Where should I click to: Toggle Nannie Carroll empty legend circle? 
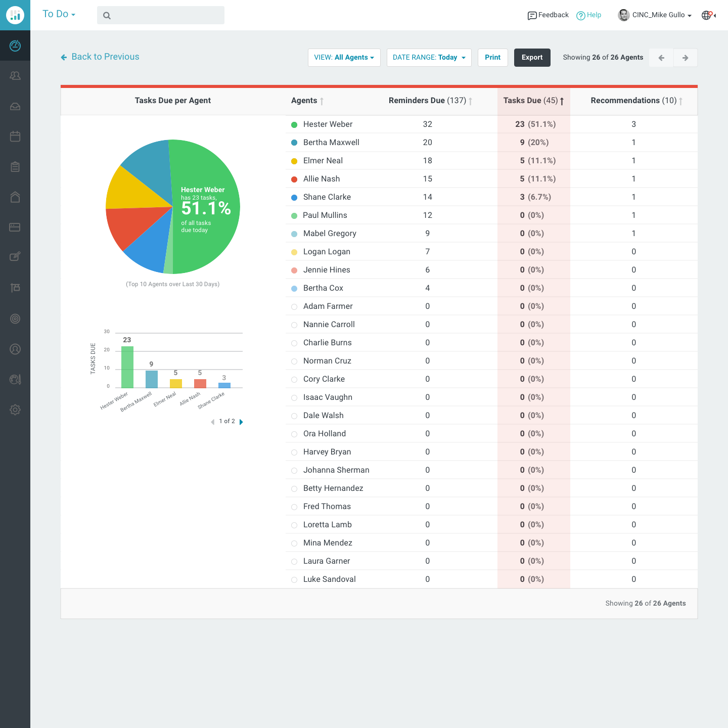294,325
